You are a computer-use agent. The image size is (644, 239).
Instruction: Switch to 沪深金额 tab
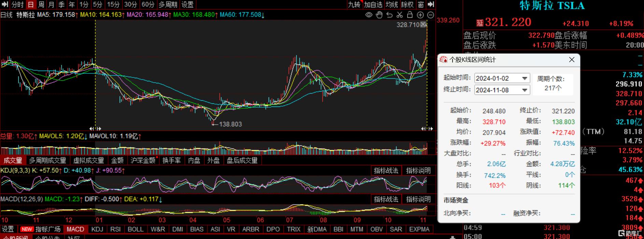coord(143,160)
